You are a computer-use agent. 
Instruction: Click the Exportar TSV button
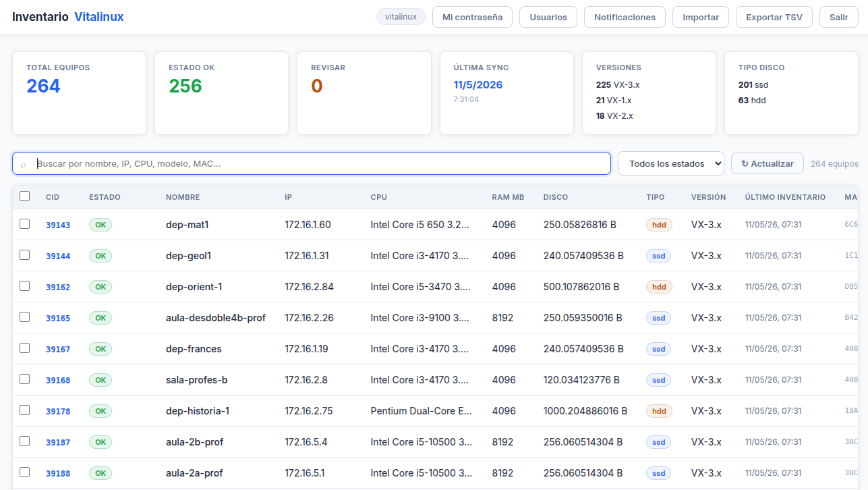point(774,17)
